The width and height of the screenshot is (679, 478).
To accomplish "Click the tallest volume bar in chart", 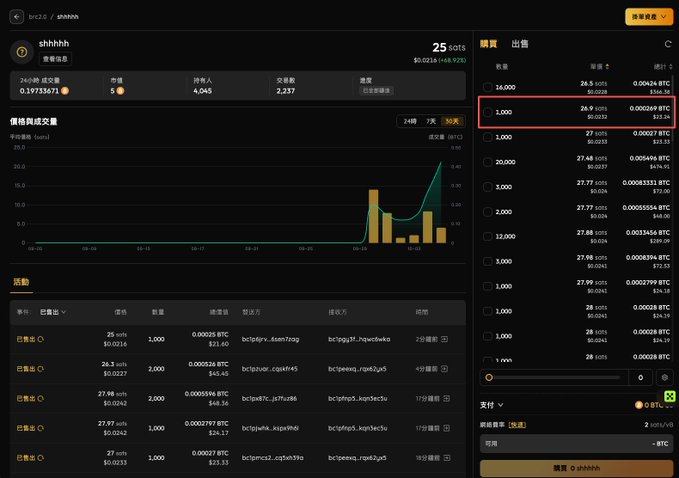I will [373, 216].
